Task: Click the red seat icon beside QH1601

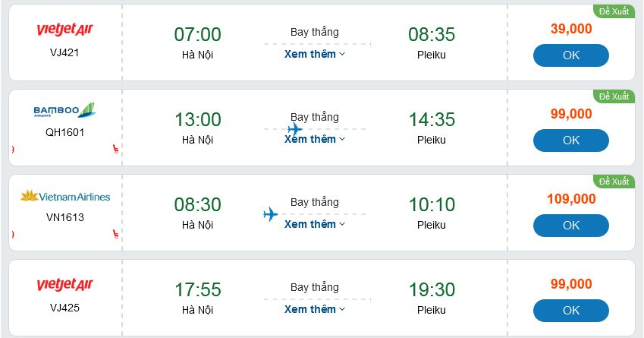Action: [115, 149]
